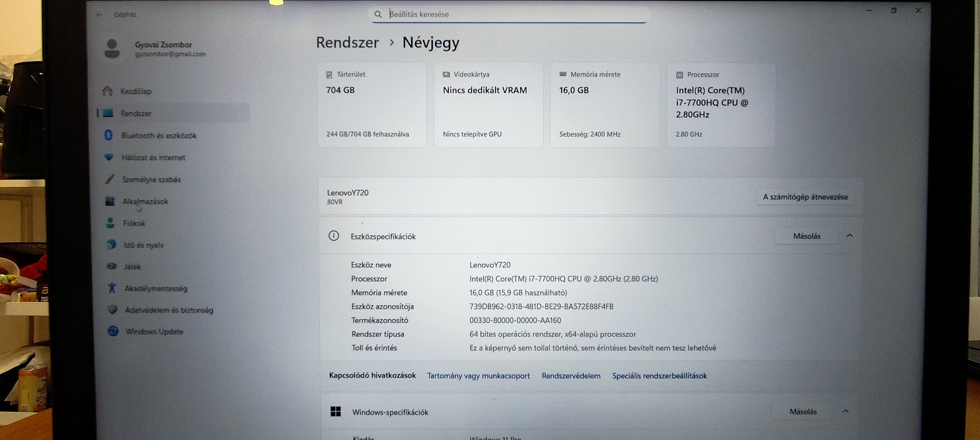
Task: Click the Eszközspecifikációk info icon
Action: 334,236
